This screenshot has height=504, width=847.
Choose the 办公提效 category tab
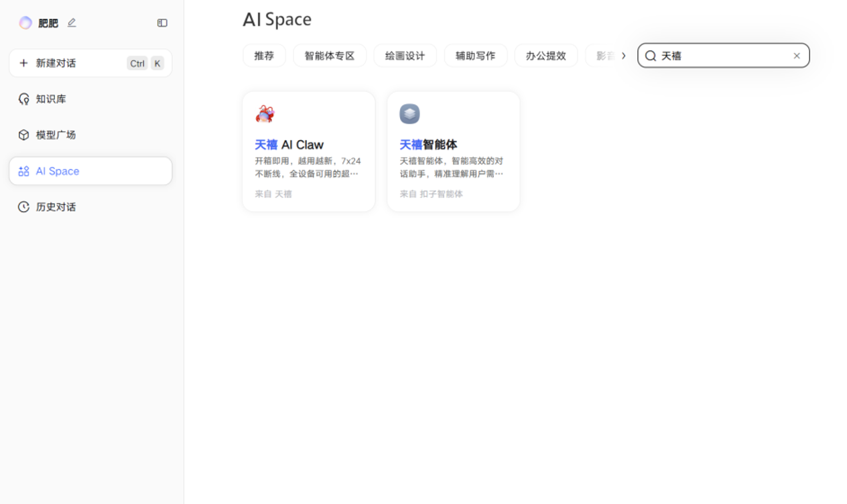[545, 56]
